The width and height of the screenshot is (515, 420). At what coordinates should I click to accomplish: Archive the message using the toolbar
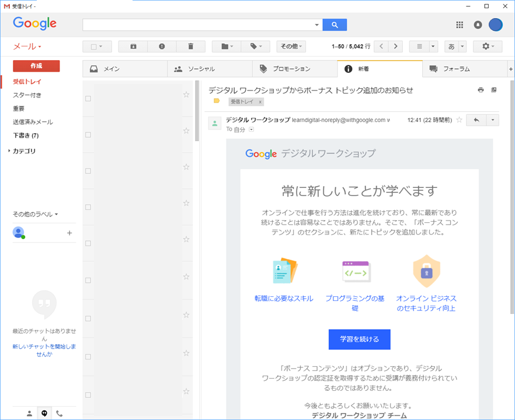click(133, 46)
